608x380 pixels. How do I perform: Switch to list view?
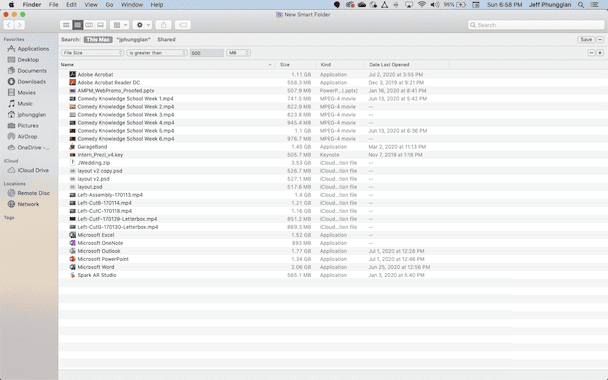coord(78,25)
